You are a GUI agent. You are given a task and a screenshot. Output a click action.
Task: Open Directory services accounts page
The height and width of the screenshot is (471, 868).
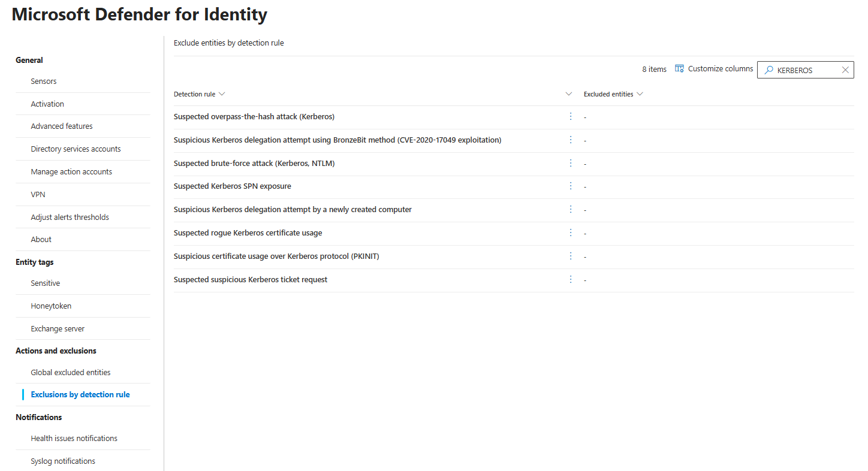tap(76, 149)
